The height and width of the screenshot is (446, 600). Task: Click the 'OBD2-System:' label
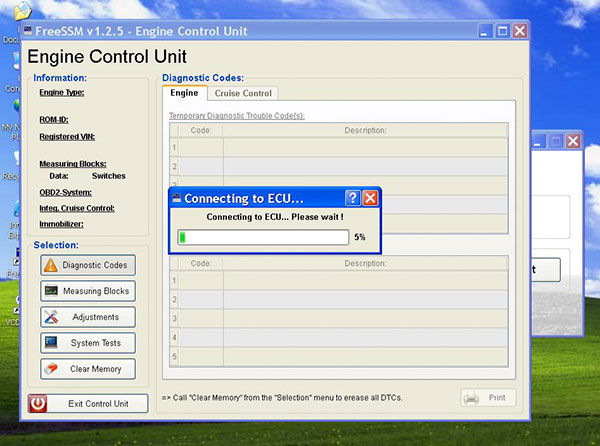pyautogui.click(x=65, y=192)
